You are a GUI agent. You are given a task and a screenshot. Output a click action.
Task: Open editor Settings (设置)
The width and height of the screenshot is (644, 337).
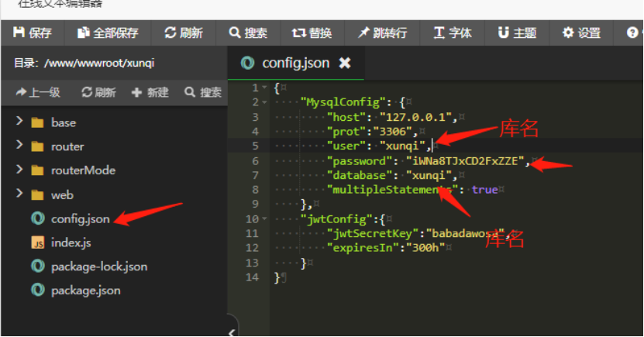(581, 33)
